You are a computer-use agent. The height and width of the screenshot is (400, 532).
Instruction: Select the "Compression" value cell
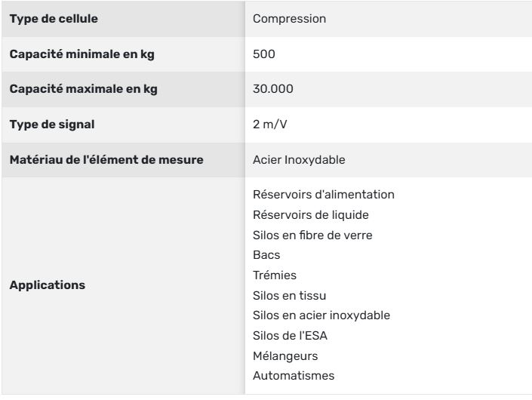(x=290, y=18)
